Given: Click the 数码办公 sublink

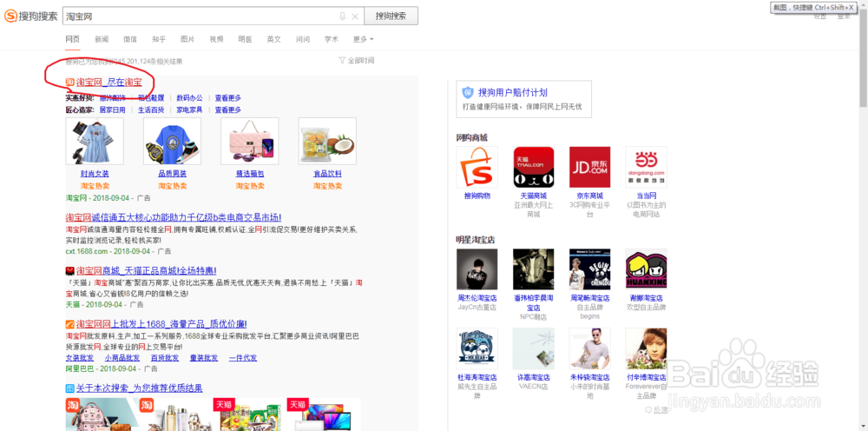Looking at the screenshot, I should click(189, 98).
